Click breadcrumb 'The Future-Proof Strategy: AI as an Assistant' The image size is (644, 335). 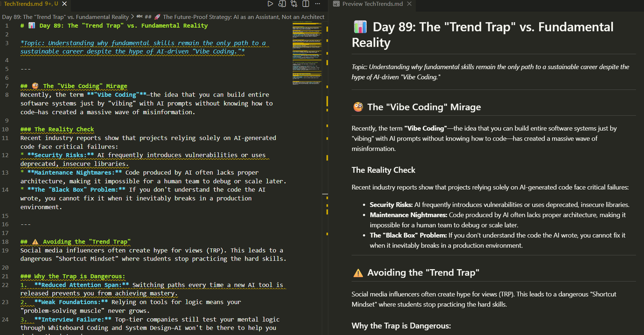236,17
